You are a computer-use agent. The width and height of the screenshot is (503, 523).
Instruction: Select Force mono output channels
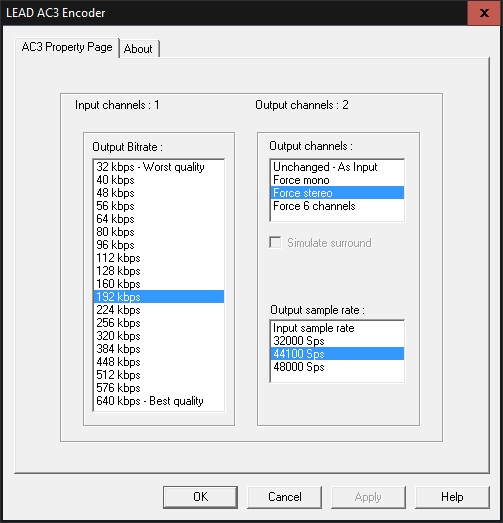[x=337, y=180]
